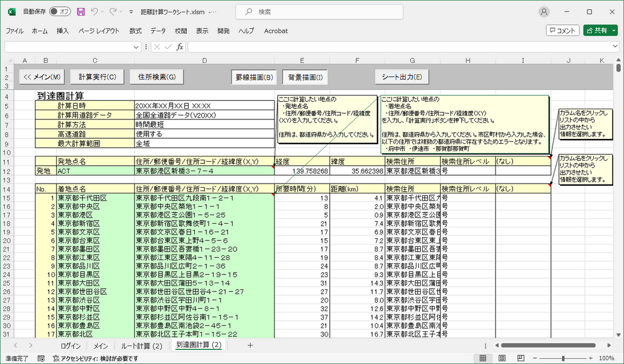Image resolution: width=624 pixels, height=364 pixels.
Task: Open the user account profile icon
Action: [x=544, y=11]
